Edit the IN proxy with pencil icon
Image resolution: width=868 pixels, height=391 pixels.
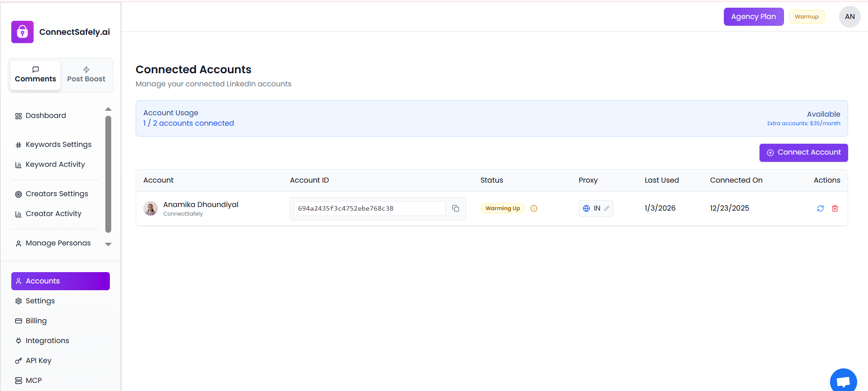[607, 208]
